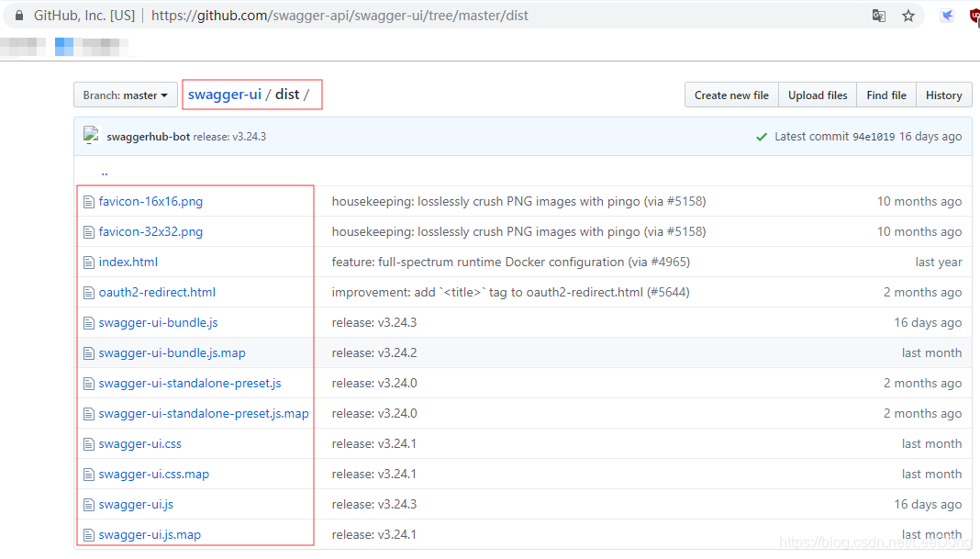Viewport: 980px width, 559px height.
Task: Open swagger-ui.js file
Action: point(136,504)
